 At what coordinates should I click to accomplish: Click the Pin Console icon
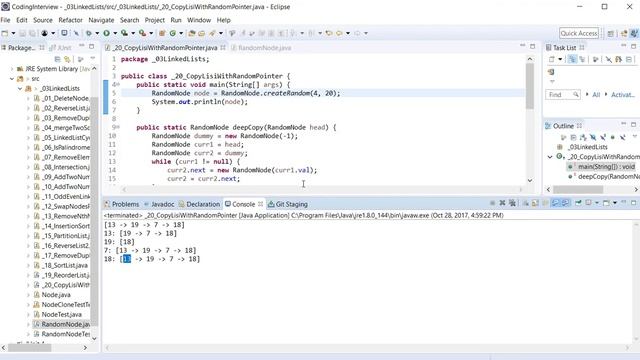[x=578, y=203]
